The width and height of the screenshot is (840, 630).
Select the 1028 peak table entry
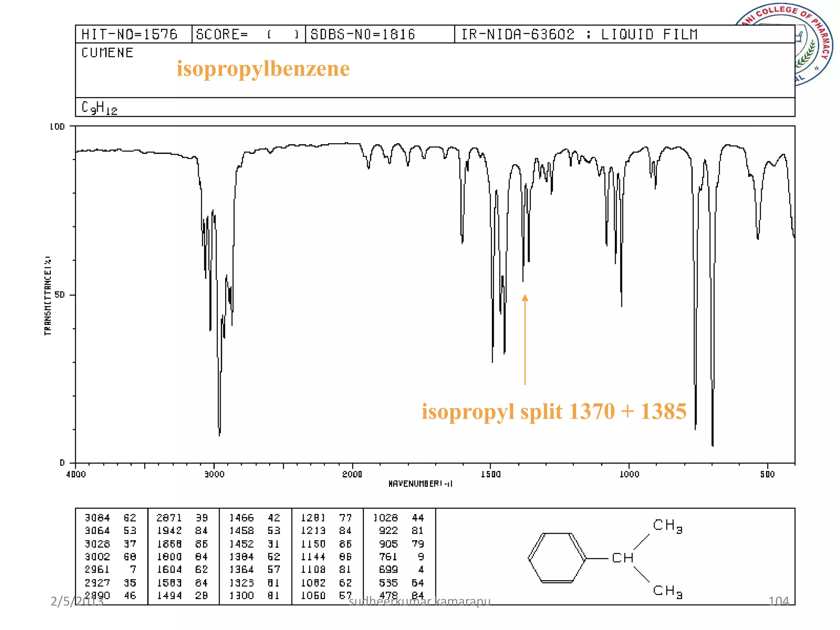[399, 518]
